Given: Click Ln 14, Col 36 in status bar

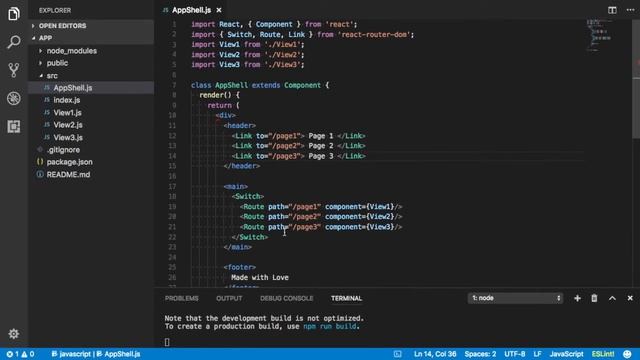Looking at the screenshot, I should pos(435,354).
